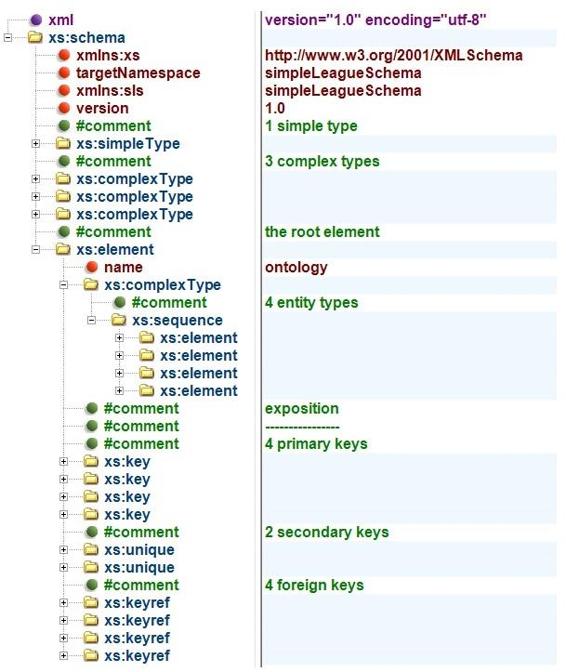
Task: Collapse the xs:schema root node
Action: tap(8, 38)
